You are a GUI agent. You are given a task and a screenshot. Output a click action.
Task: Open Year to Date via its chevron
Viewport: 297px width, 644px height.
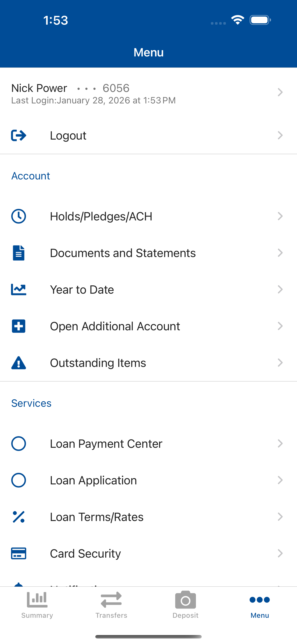tap(280, 290)
